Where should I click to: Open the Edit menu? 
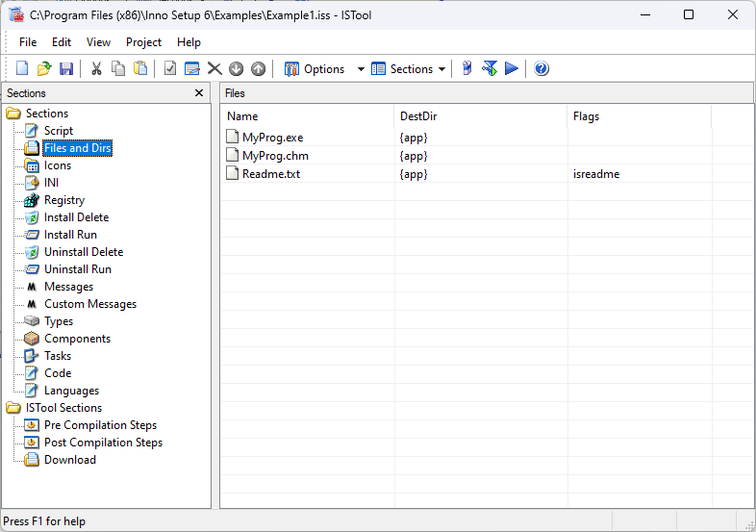(62, 42)
